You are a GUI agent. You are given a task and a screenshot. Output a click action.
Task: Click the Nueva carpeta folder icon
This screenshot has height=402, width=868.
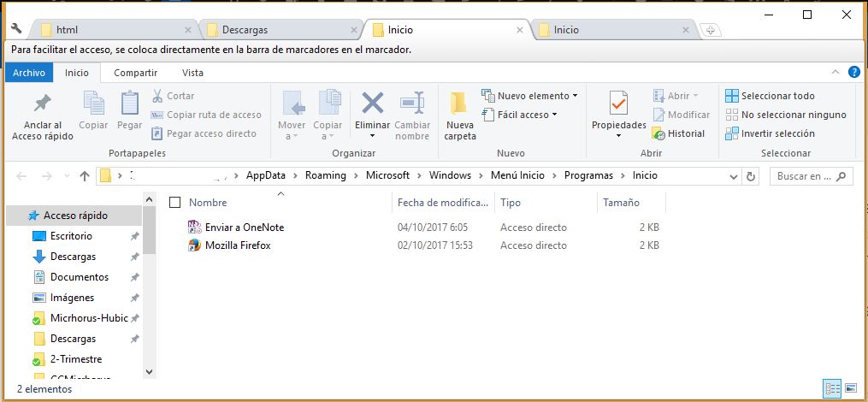459,103
